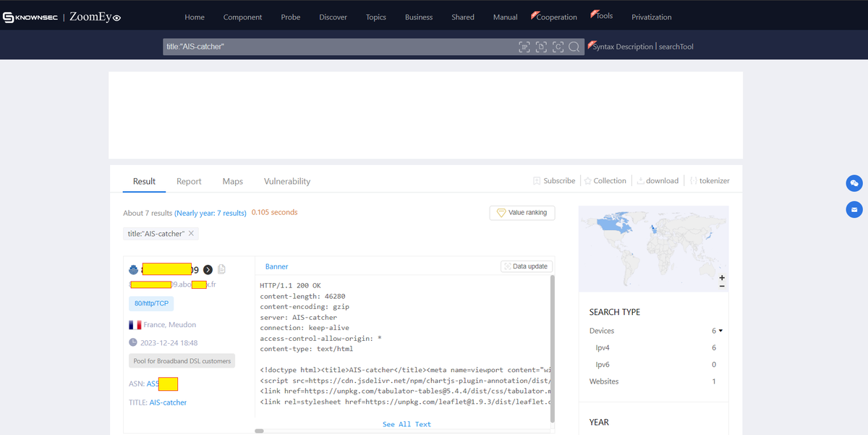Open the Discover menu item
Screen dimensions: 868x435
pos(333,17)
